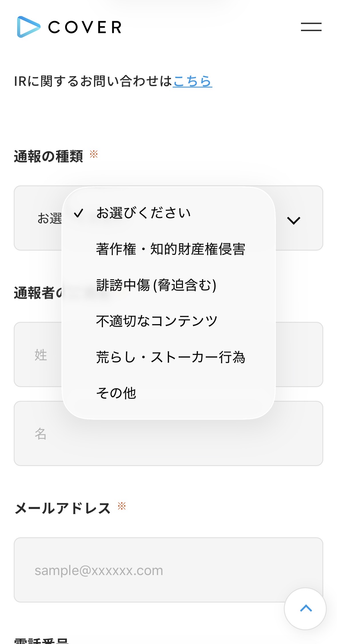Open the hamburger menu
This screenshot has height=644, width=337.
[311, 27]
